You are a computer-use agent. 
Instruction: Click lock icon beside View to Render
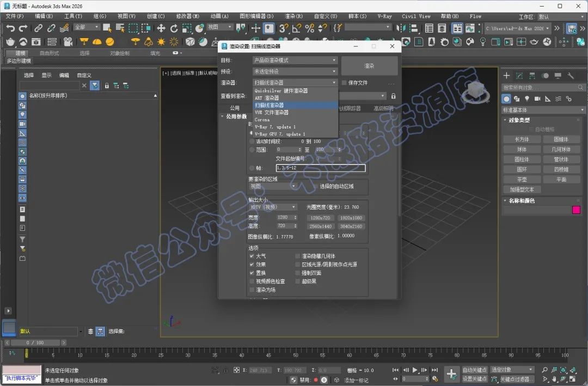[394, 96]
